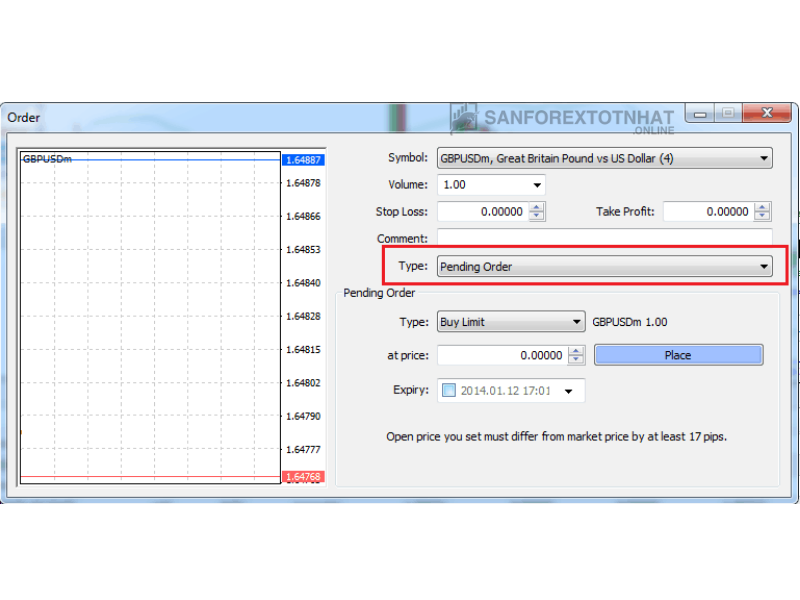The image size is (800, 600).
Task: Click the Take Profit value field
Action: coord(708,212)
